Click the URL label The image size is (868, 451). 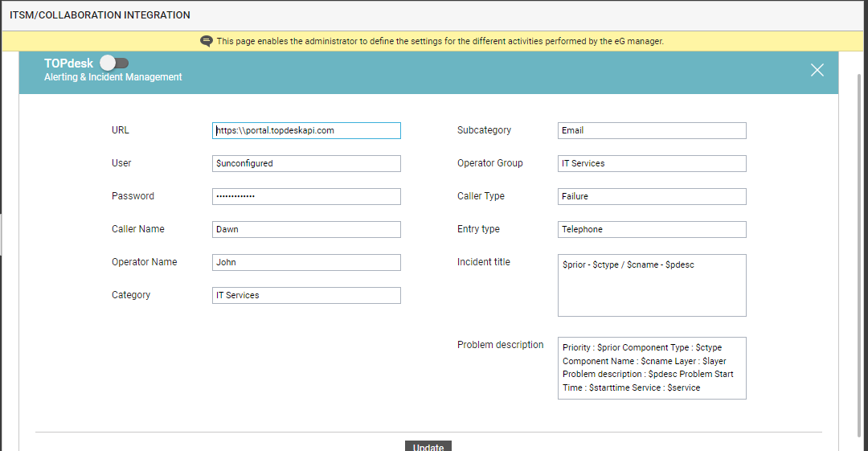[120, 130]
